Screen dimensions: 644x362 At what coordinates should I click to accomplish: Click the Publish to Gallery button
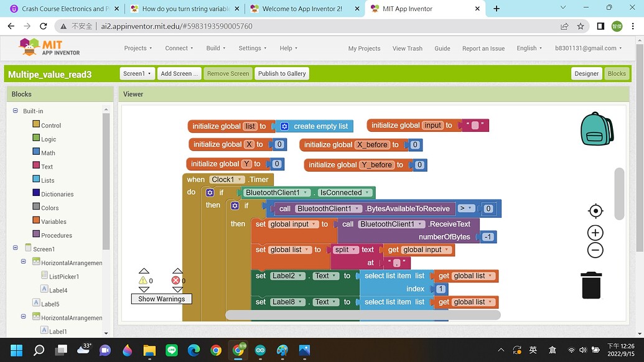[x=281, y=73]
